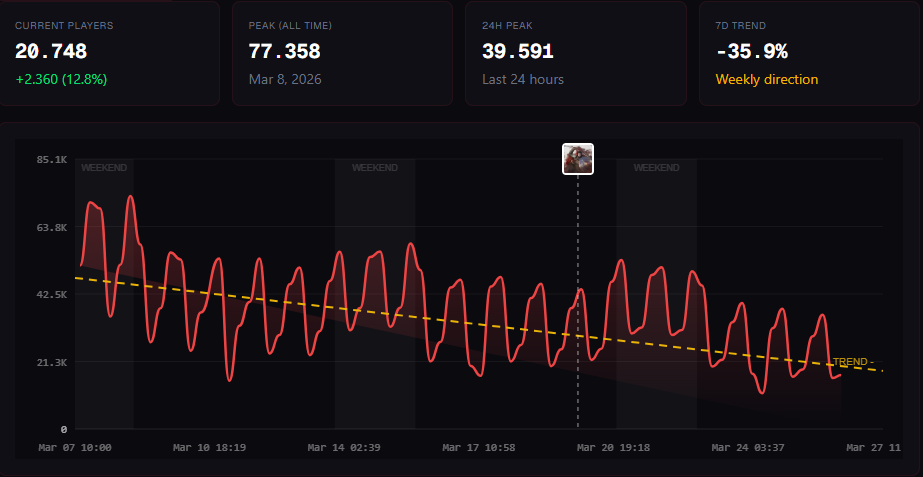
Task: Click the +2.360 (12.8%) change indicator
Action: [x=61, y=80]
